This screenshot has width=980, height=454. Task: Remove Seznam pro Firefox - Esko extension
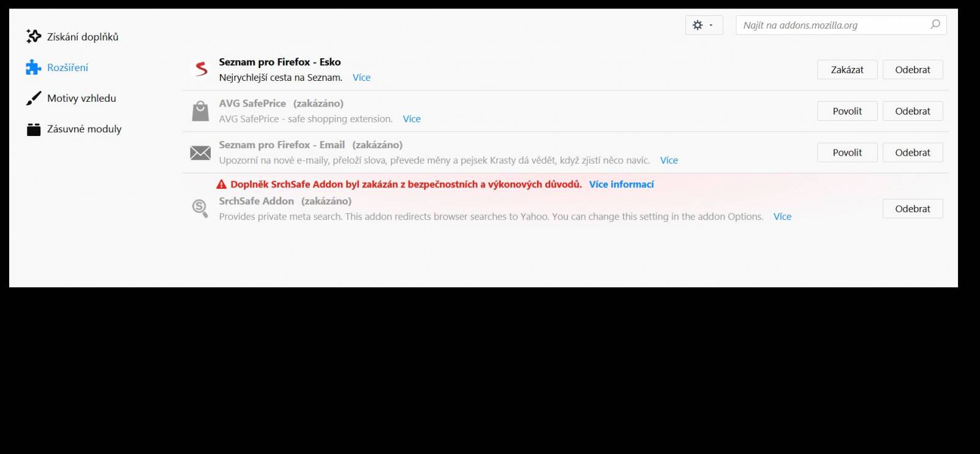point(913,70)
